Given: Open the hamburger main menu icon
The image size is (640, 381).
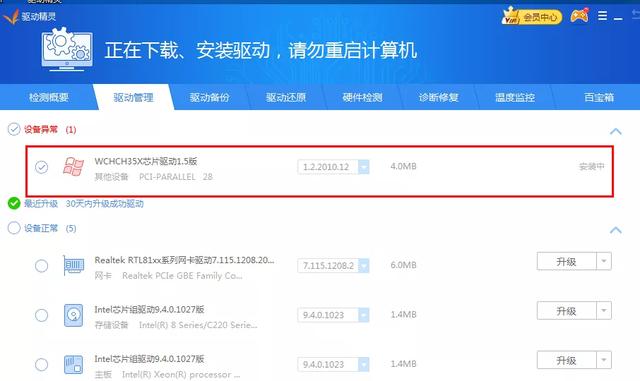Looking at the screenshot, I should [602, 16].
